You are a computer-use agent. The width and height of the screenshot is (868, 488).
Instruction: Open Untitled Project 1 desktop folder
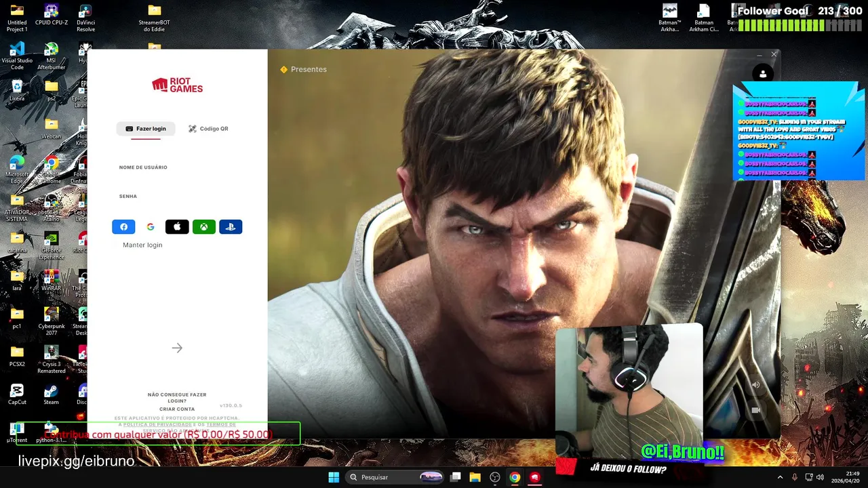pyautogui.click(x=17, y=18)
